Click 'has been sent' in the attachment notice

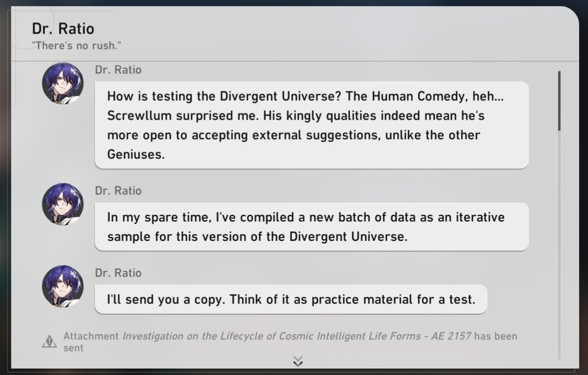pyautogui.click(x=495, y=336)
